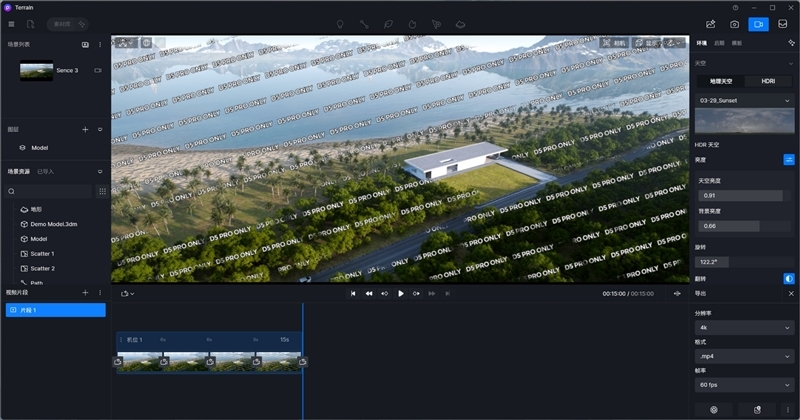Click the sparkle AI icon in right panel
The width and height of the screenshot is (800, 420).
click(791, 43)
